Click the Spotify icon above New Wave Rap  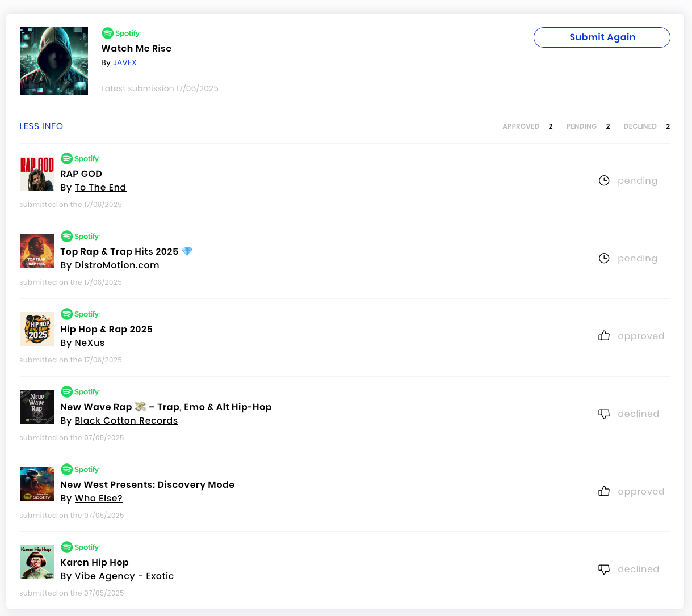80,392
